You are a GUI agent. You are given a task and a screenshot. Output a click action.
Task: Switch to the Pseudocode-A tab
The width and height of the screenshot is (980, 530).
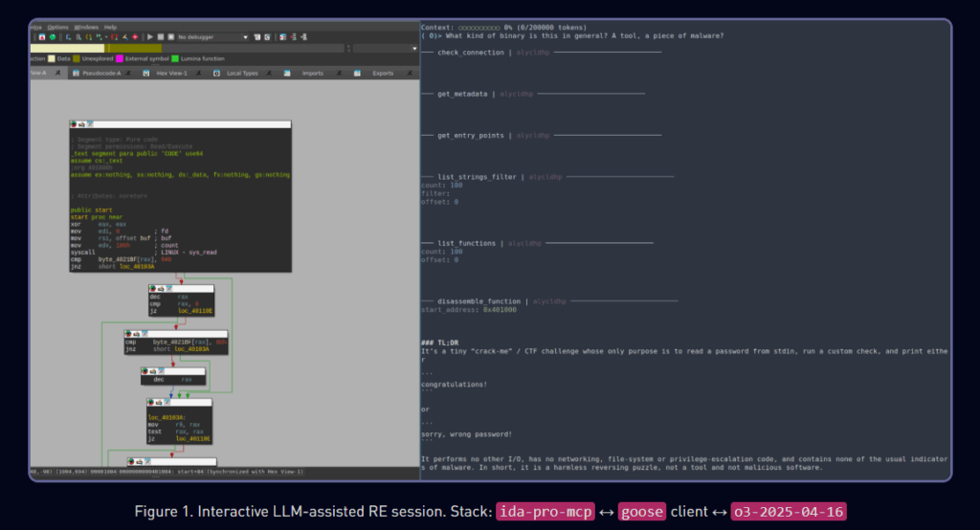(x=101, y=73)
